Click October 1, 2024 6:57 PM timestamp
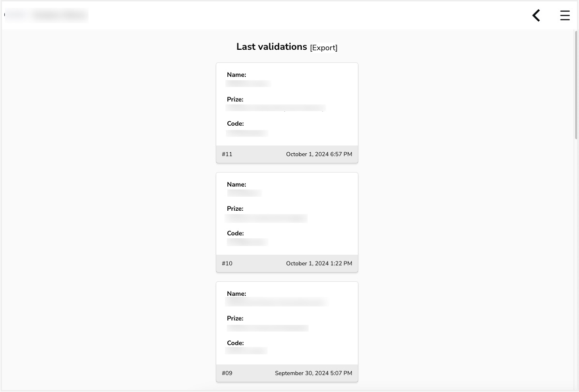Viewport: 579px width, 392px height. tap(319, 154)
